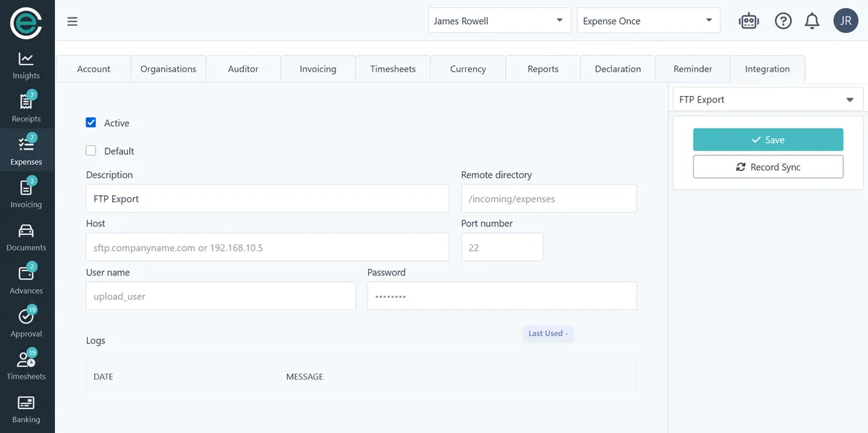Click the DATE column header

point(103,377)
